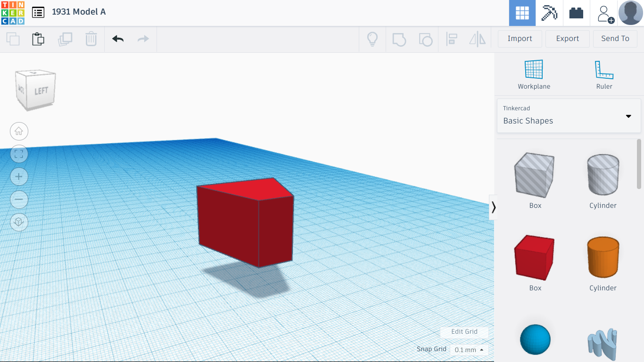Open the account avatar menu

(630, 13)
